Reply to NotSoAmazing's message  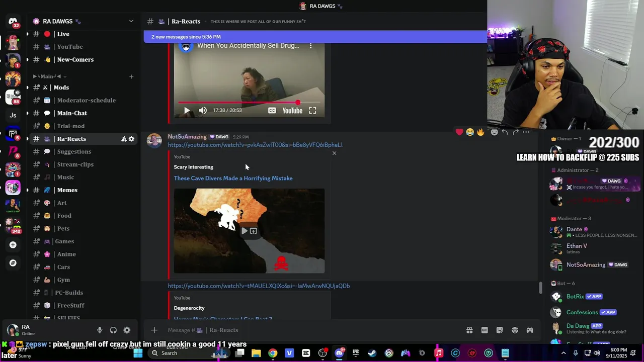(x=505, y=132)
